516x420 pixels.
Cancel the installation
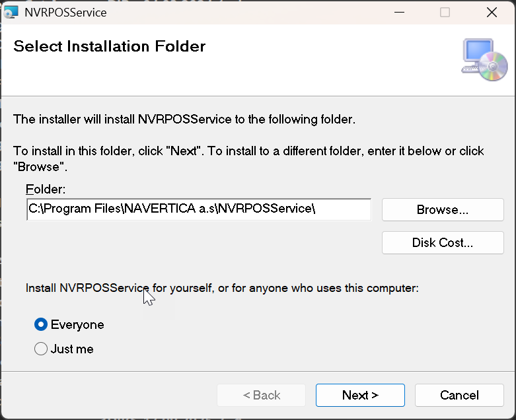pyautogui.click(x=459, y=395)
